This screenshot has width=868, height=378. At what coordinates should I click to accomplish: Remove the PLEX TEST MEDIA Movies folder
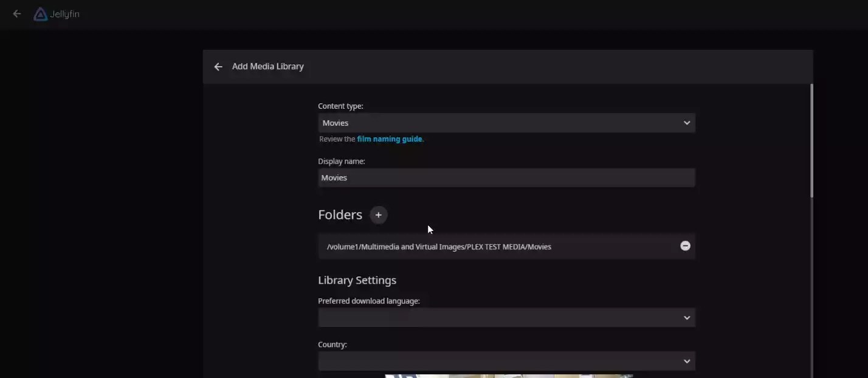[x=685, y=246]
